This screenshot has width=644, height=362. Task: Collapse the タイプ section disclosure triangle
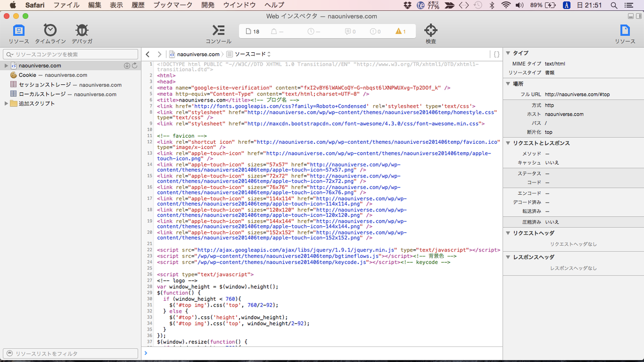click(508, 53)
